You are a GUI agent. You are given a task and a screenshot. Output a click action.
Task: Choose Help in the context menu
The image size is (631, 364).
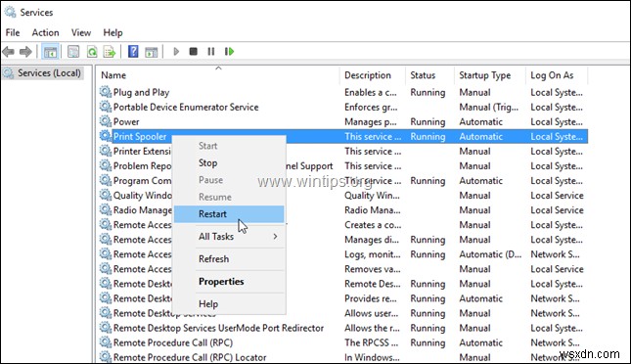(x=229, y=304)
